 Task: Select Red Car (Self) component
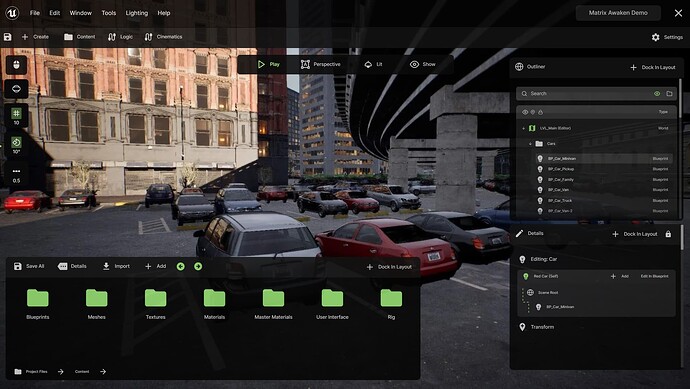pyautogui.click(x=546, y=276)
